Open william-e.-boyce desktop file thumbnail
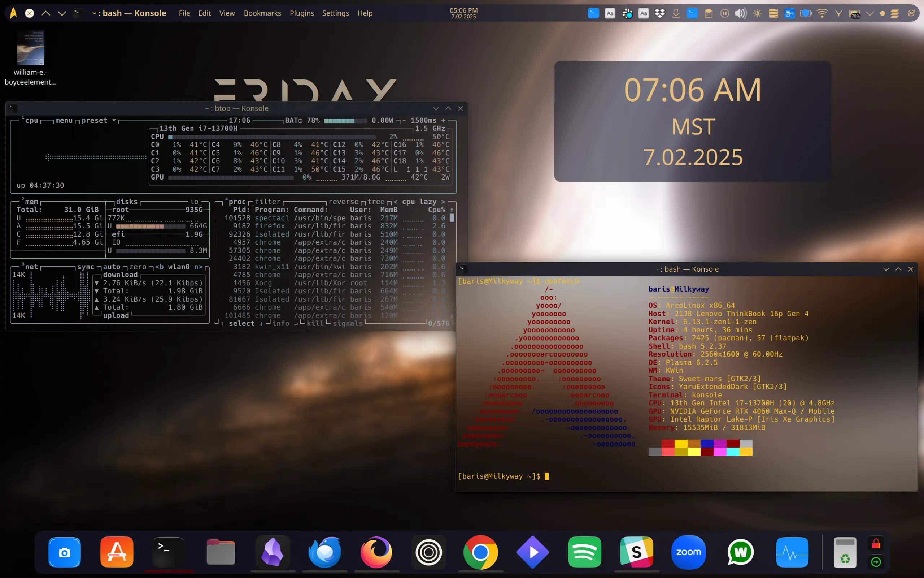 [31, 47]
